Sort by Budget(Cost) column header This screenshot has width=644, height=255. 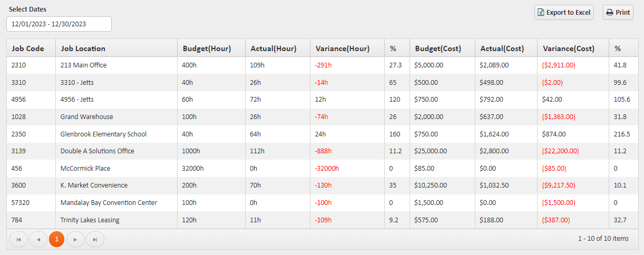[438, 48]
